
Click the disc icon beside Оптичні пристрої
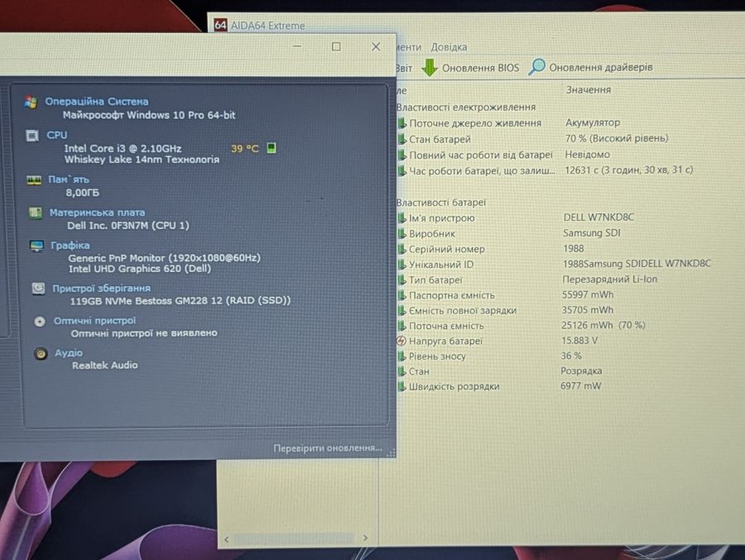(x=40, y=322)
